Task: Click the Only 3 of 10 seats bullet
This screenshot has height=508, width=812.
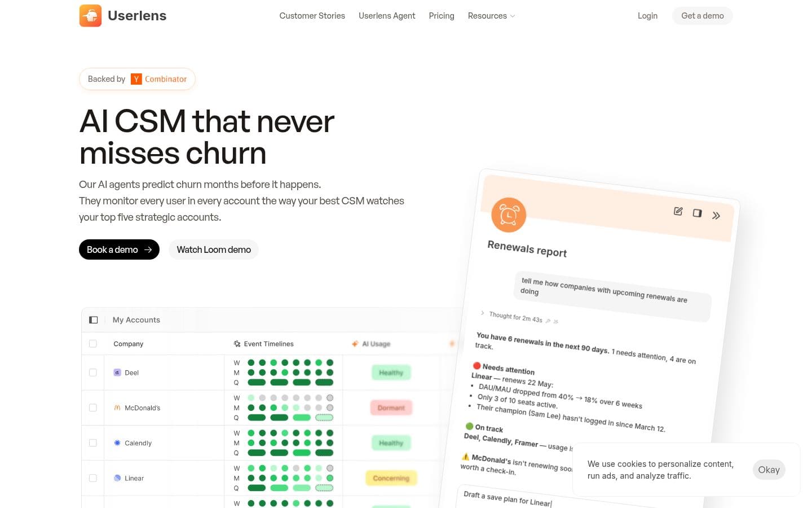Action: tap(517, 401)
